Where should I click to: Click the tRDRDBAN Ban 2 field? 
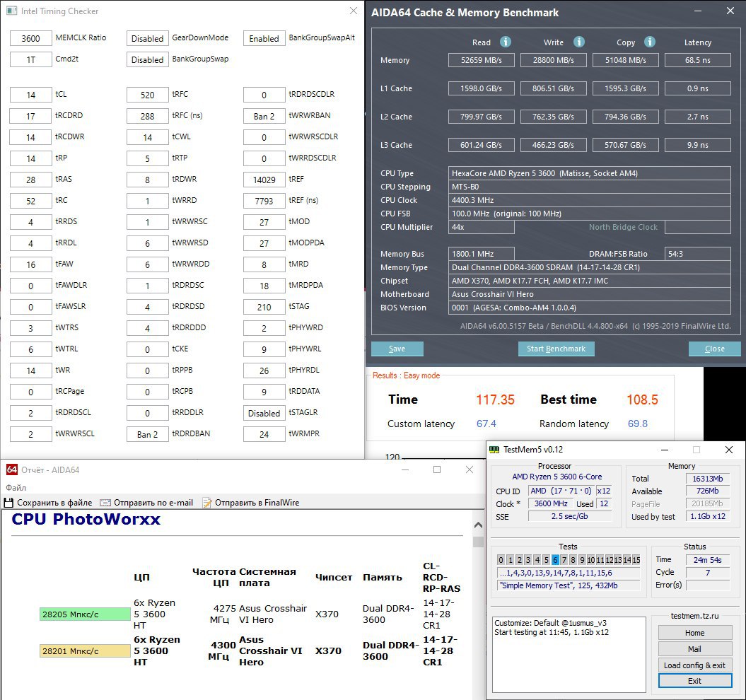pyautogui.click(x=147, y=434)
